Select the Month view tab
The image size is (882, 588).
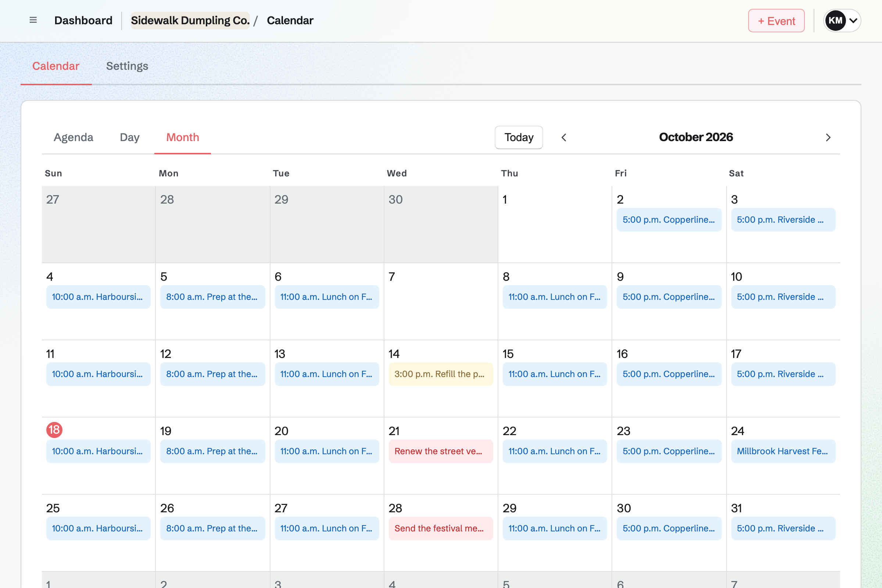point(183,137)
